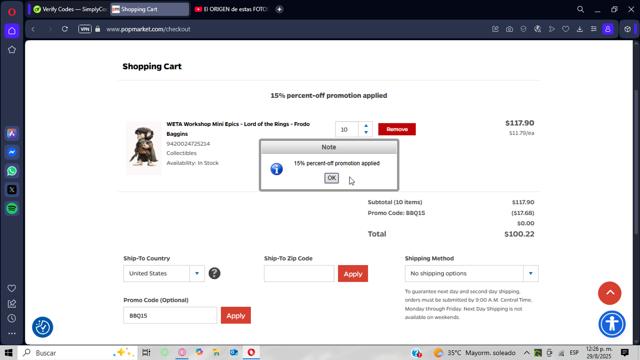This screenshot has height=360, width=640.
Task: Open the WETA Workshop Mini Epics product link
Action: click(238, 129)
